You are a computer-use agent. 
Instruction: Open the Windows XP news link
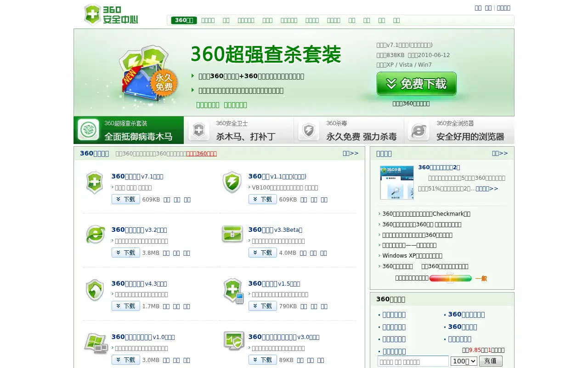pyautogui.click(x=413, y=255)
